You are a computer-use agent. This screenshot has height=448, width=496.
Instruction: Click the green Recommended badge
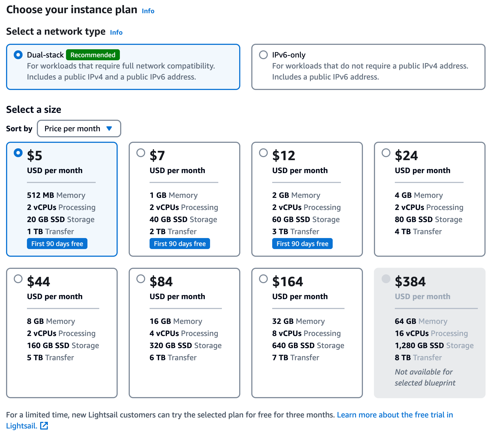(x=93, y=55)
